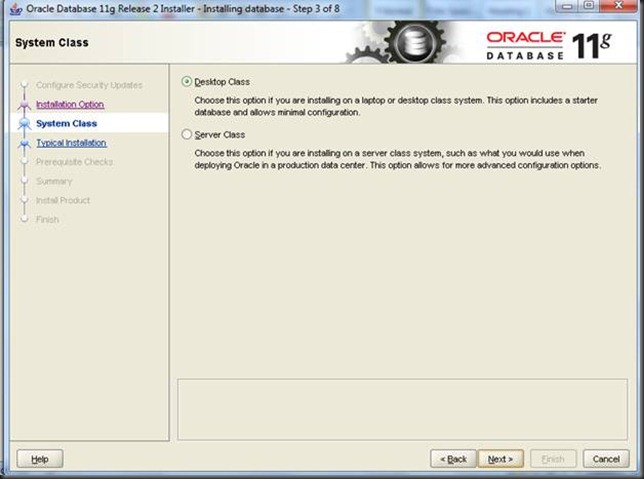Minimize the installer window
This screenshot has height=479, width=644.
pyautogui.click(x=567, y=5)
